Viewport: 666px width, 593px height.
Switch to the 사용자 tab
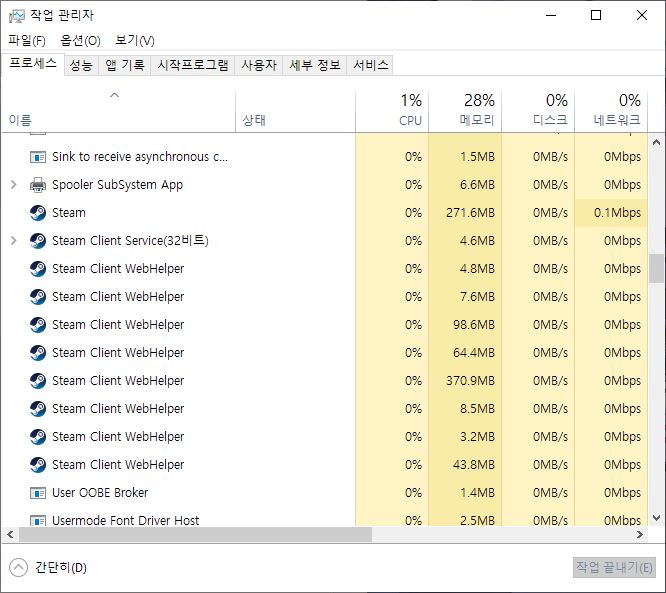(x=259, y=65)
